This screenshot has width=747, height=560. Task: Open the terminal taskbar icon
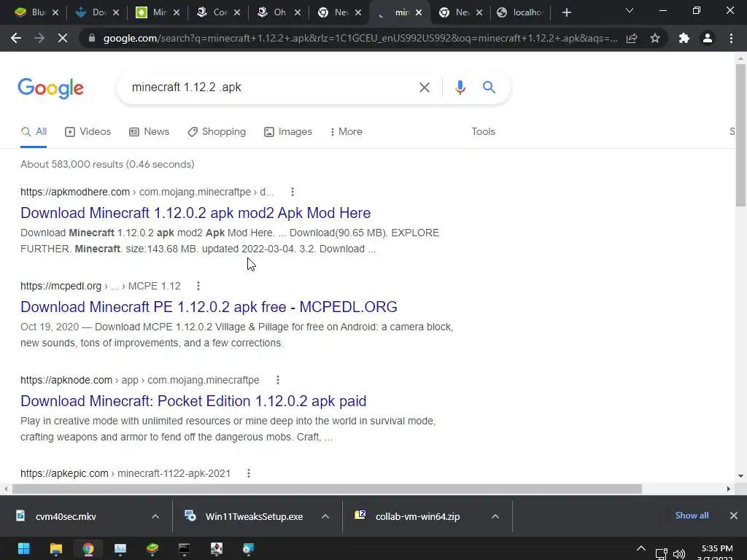coord(185,548)
